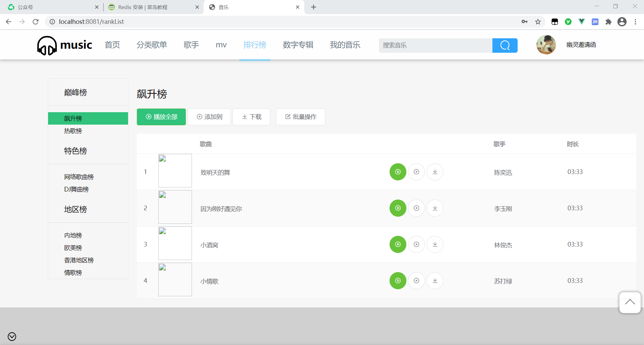This screenshot has width=644, height=345.
Task: Click the back-to-top arrow button
Action: [630, 302]
